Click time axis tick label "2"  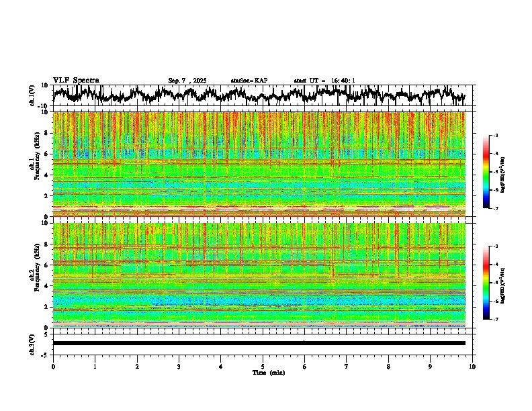[x=137, y=367]
